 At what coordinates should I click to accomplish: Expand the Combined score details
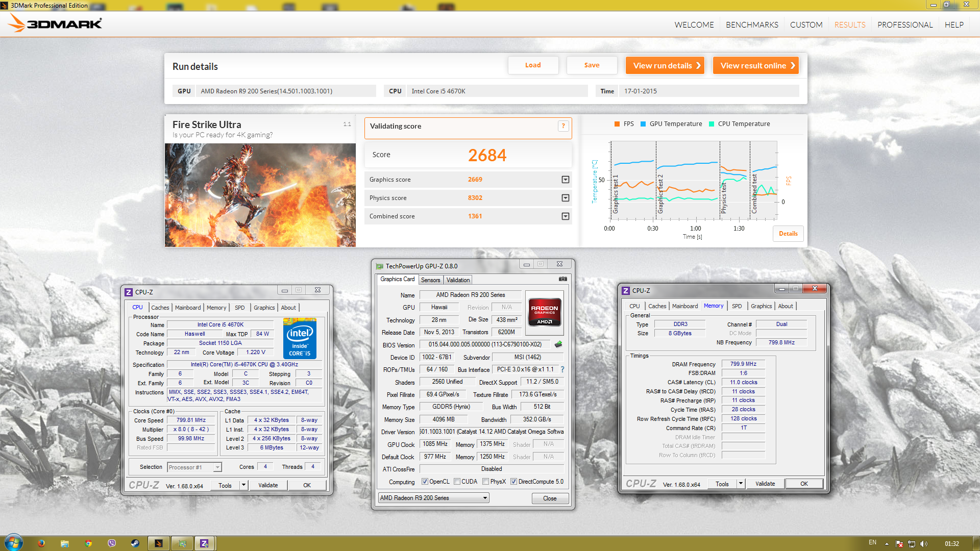[x=566, y=216]
